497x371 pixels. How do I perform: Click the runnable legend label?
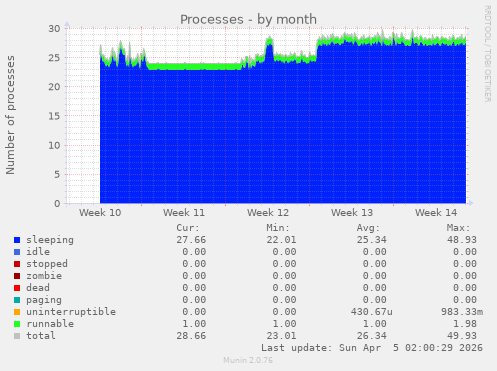[x=50, y=324]
